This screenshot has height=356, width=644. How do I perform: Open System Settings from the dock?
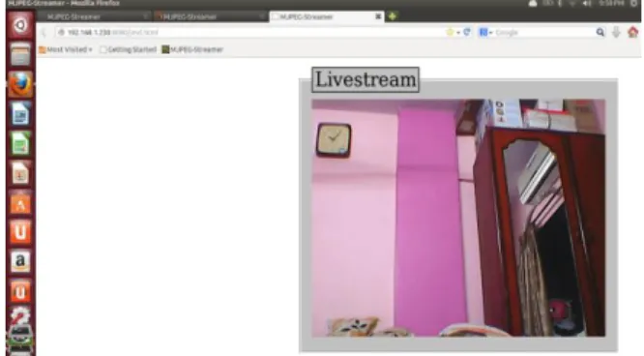[20, 315]
